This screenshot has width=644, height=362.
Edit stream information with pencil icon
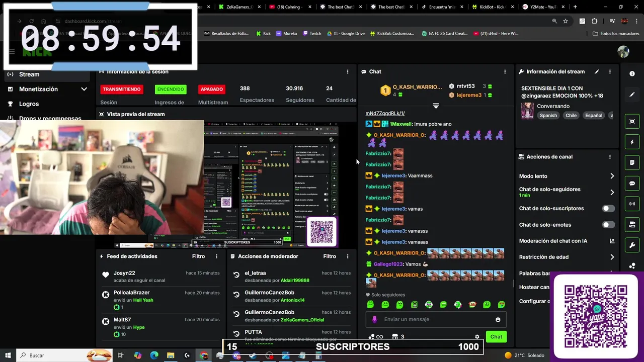(x=597, y=72)
